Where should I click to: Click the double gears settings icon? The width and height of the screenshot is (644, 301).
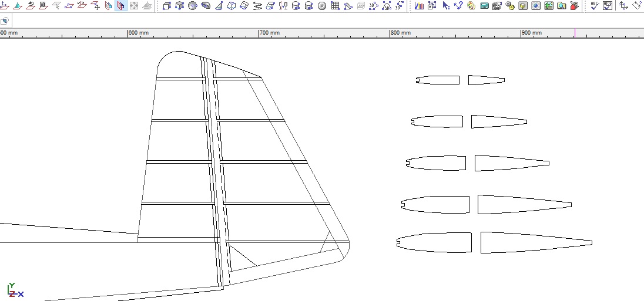[509, 6]
